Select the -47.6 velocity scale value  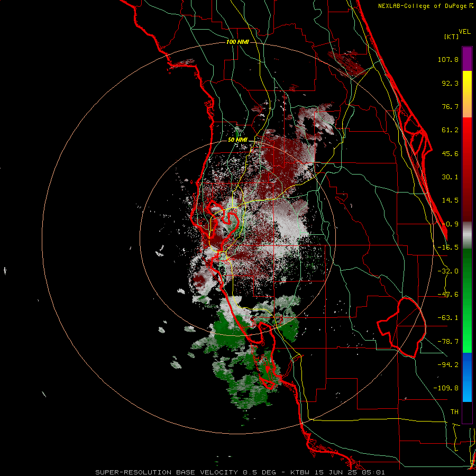click(448, 295)
